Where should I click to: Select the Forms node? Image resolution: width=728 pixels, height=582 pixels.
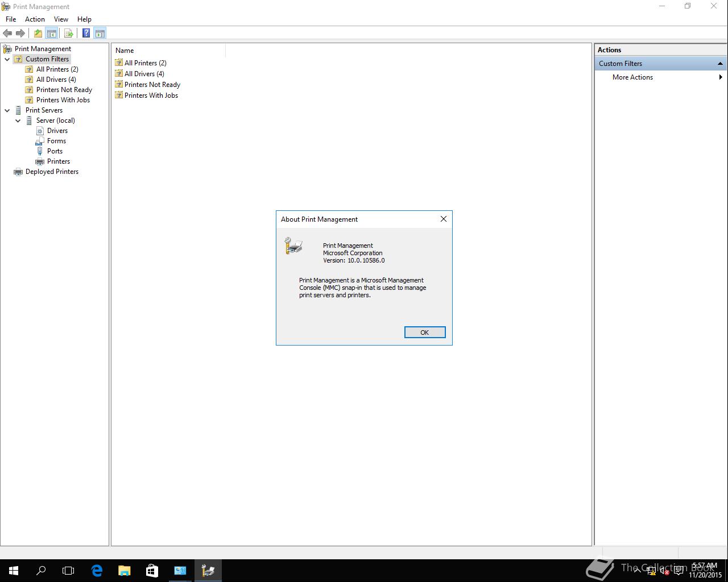point(56,140)
